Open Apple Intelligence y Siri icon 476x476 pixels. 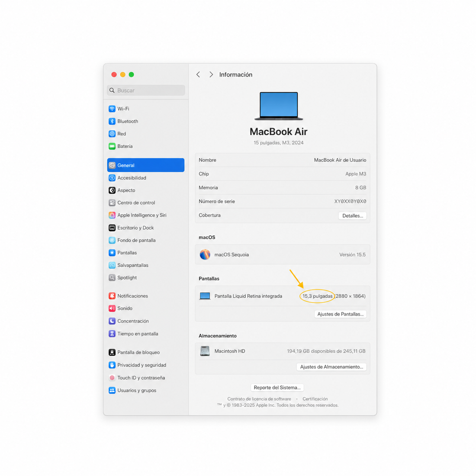coord(112,215)
